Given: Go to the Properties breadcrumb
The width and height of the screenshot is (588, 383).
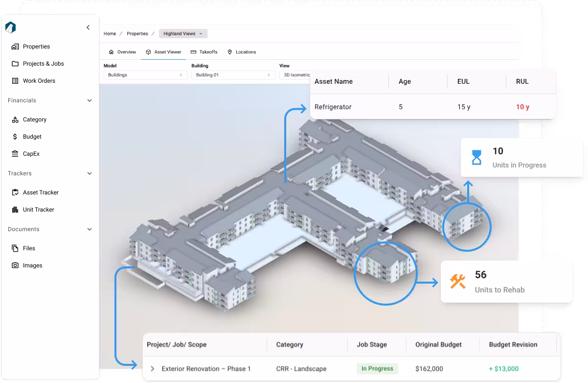Looking at the screenshot, I should 137,34.
